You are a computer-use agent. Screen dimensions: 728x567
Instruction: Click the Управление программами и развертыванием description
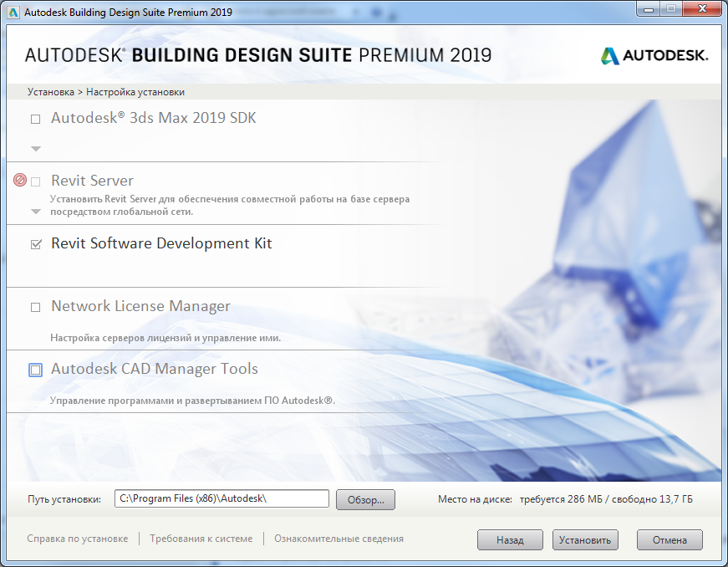tap(192, 401)
